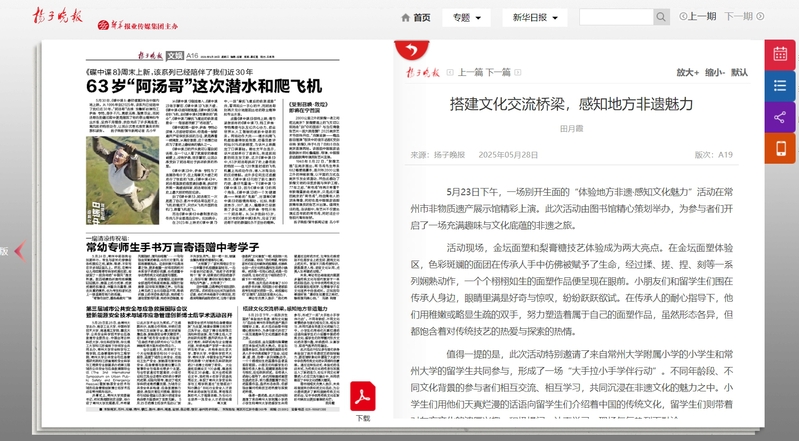Click the red back arrow icon
799x441 pixels.
[412, 49]
